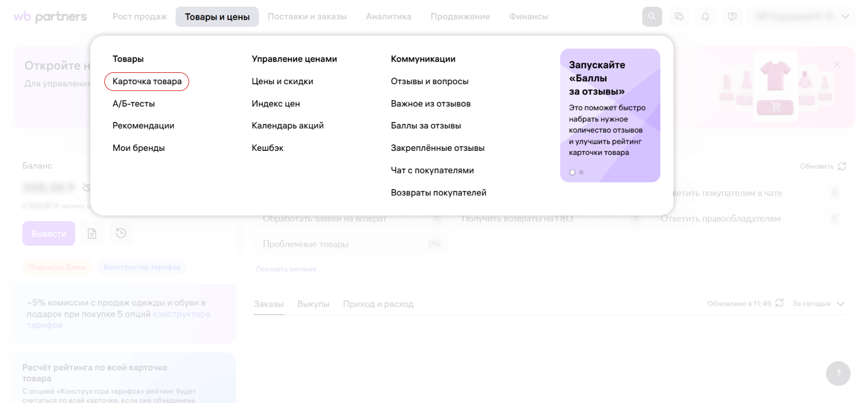Open Рекомендации menu entry
868x403 pixels.
[x=143, y=126]
